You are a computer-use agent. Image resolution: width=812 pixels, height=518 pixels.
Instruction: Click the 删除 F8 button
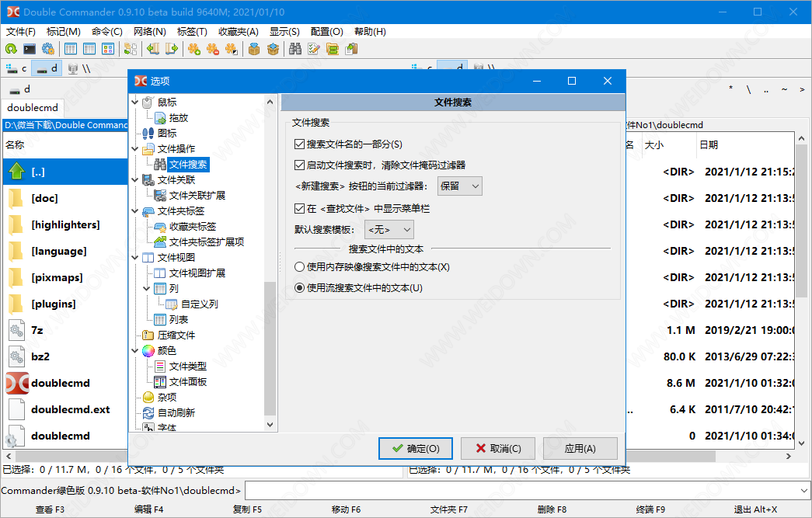552,509
